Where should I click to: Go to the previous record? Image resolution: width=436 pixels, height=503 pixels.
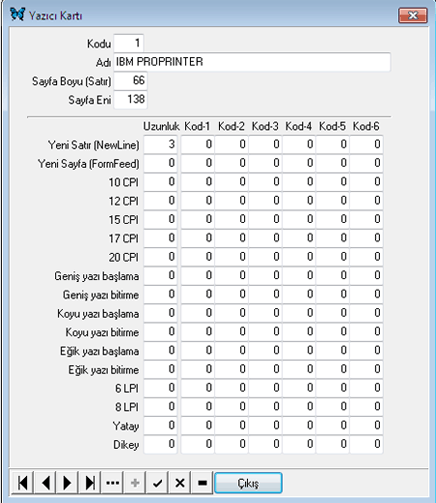click(45, 482)
